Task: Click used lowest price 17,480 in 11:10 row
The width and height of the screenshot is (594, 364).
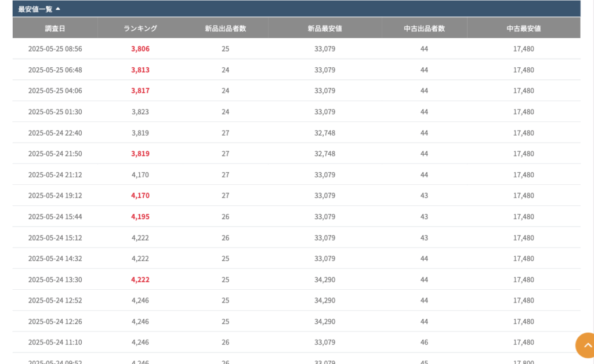Action: (x=524, y=343)
